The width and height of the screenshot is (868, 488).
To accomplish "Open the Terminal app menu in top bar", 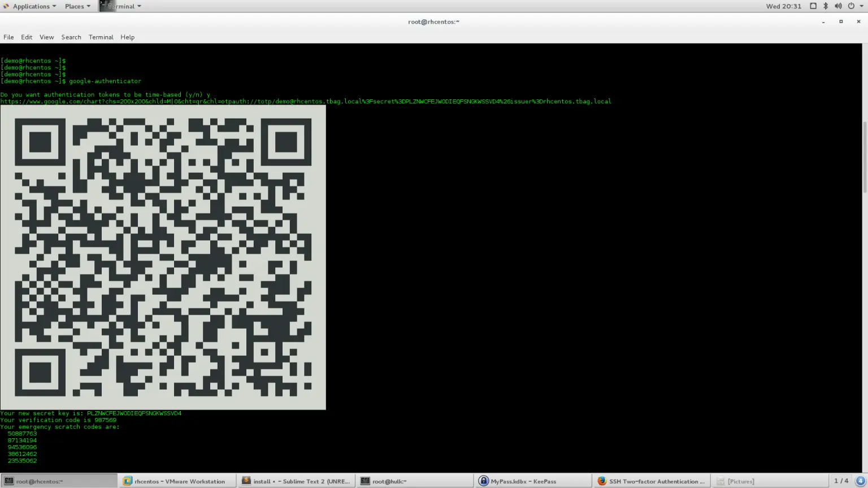I will (x=121, y=6).
